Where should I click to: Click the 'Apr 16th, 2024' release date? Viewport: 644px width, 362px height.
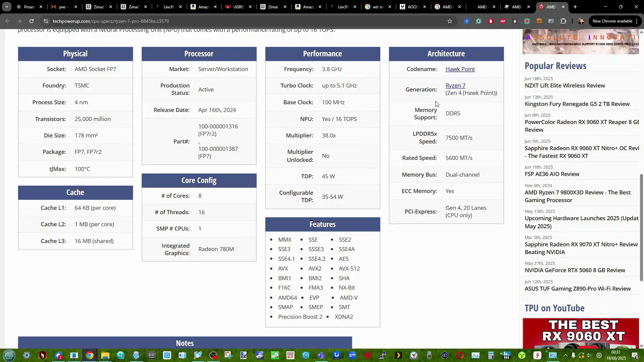click(217, 110)
